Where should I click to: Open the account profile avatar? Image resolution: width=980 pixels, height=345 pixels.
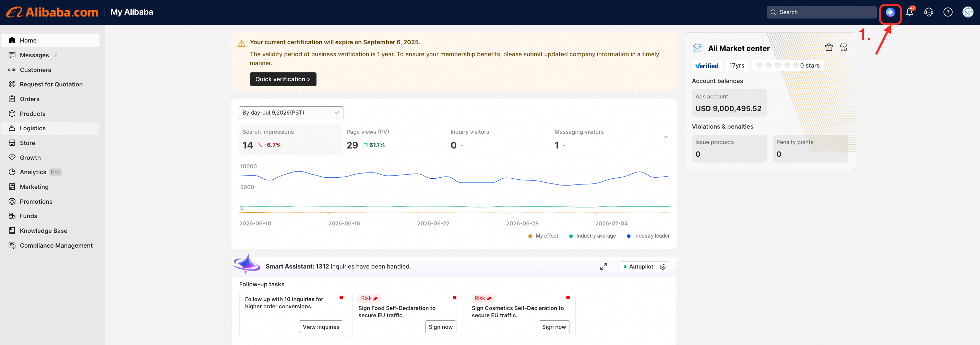pyautogui.click(x=967, y=12)
